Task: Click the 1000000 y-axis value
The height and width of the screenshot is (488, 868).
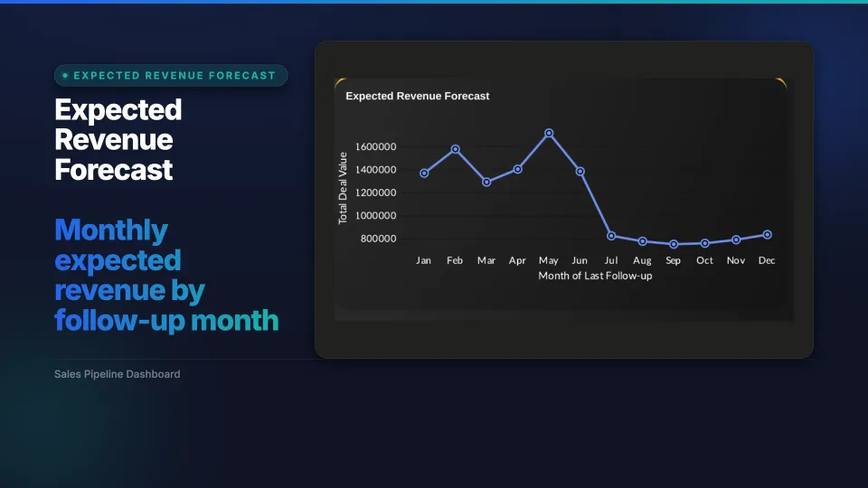Action: [376, 216]
